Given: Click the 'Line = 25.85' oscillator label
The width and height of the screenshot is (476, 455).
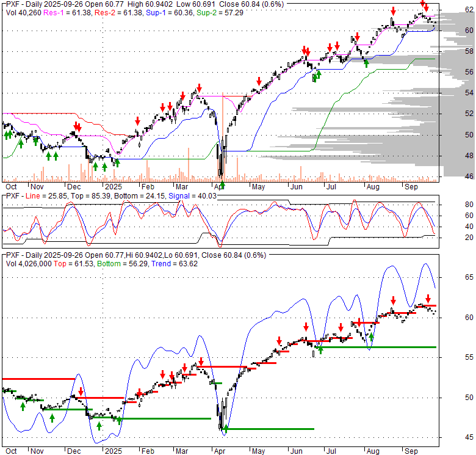Looking at the screenshot, I should pyautogui.click(x=46, y=196).
